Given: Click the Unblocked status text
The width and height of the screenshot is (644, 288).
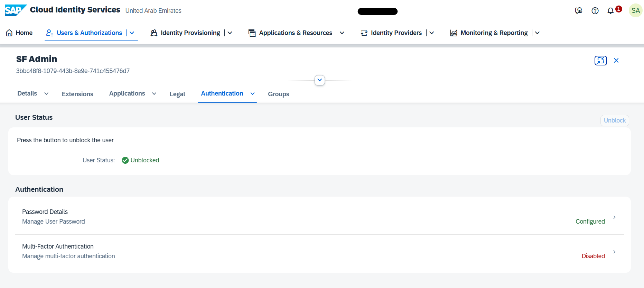Looking at the screenshot, I should 145,160.
